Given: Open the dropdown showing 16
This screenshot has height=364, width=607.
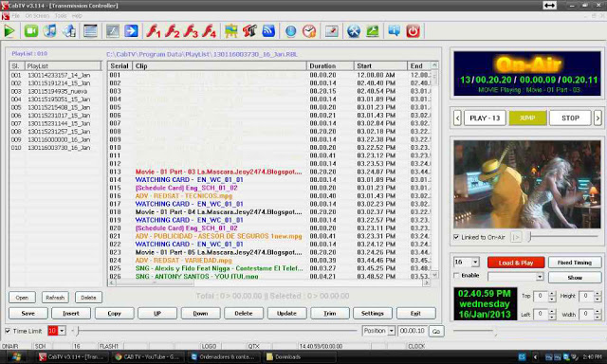Looking at the screenshot, I should pos(475,263).
